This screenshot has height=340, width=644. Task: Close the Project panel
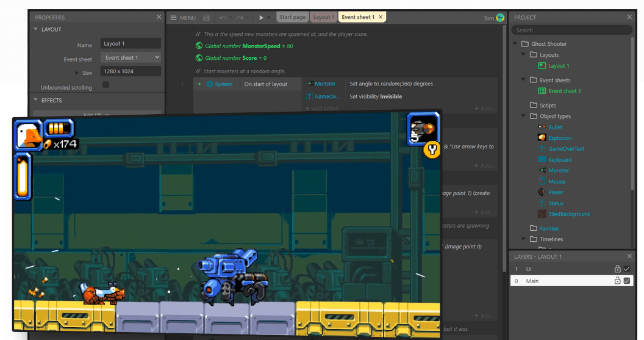click(x=629, y=17)
